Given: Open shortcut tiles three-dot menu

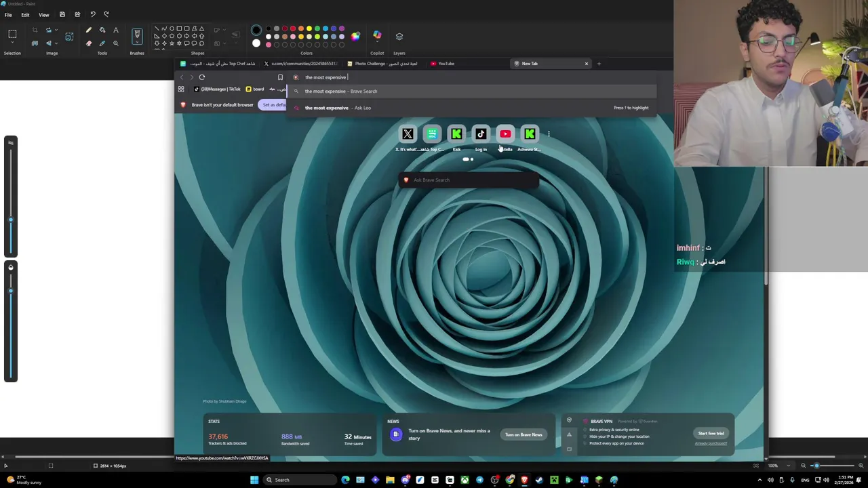Looking at the screenshot, I should click(x=549, y=134).
